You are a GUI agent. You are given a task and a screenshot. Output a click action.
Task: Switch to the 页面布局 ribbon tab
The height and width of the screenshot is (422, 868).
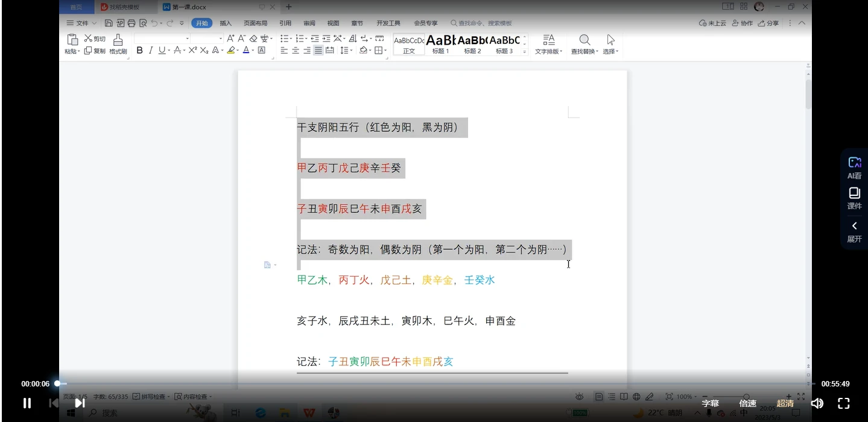pyautogui.click(x=255, y=23)
